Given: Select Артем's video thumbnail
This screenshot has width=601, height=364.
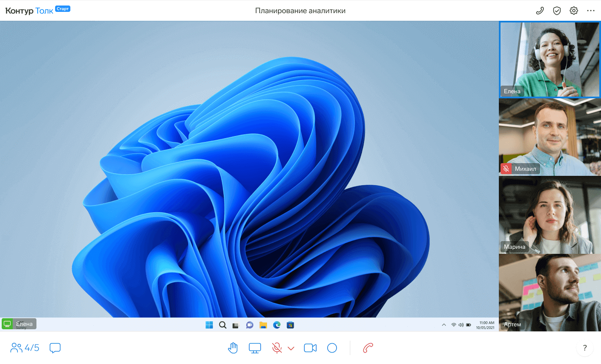Looking at the screenshot, I should click(550, 292).
